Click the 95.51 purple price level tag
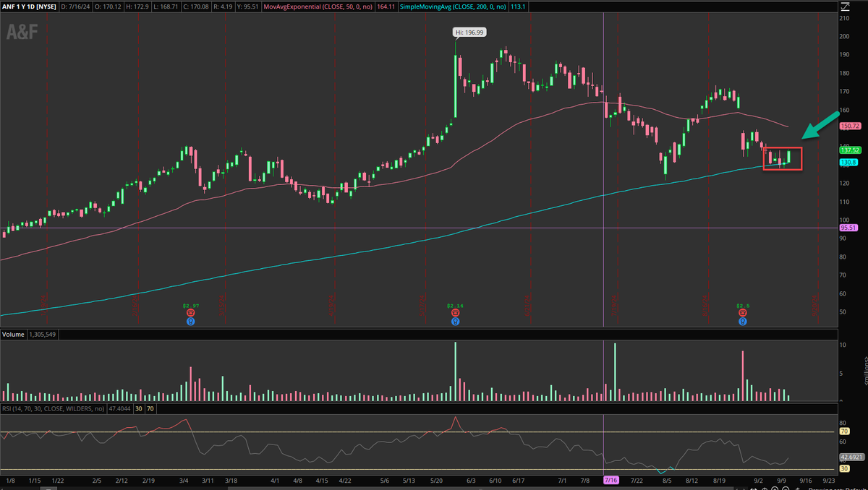The width and height of the screenshot is (868, 490). (848, 228)
